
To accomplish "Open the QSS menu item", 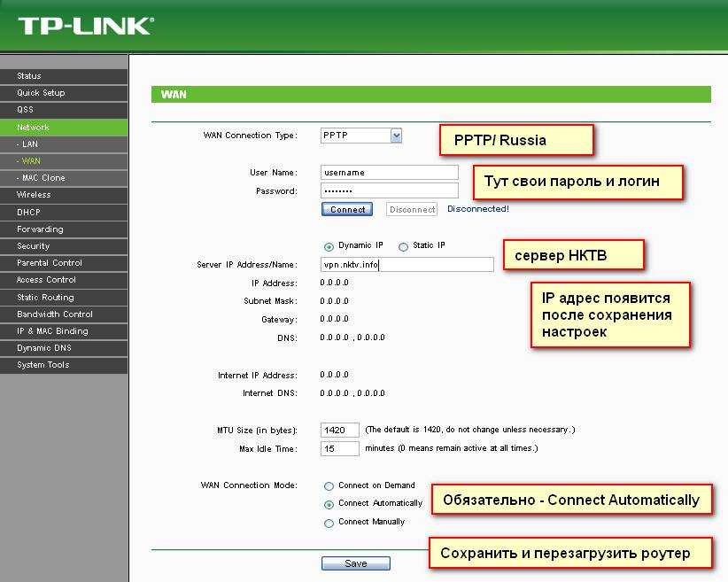I will 64,110.
